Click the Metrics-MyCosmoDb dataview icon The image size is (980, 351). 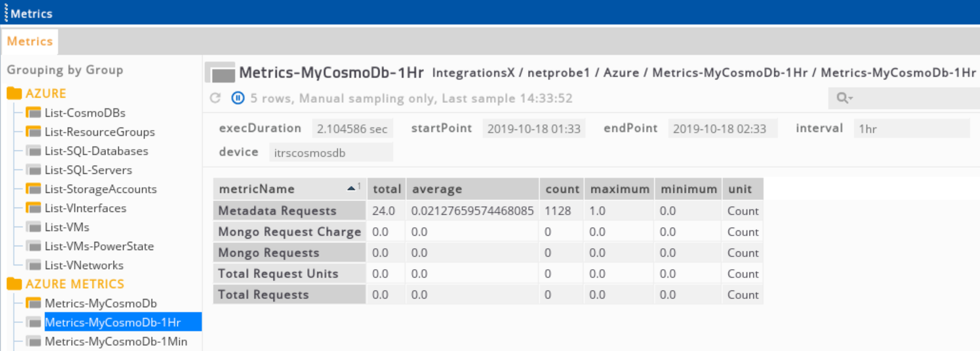click(34, 303)
